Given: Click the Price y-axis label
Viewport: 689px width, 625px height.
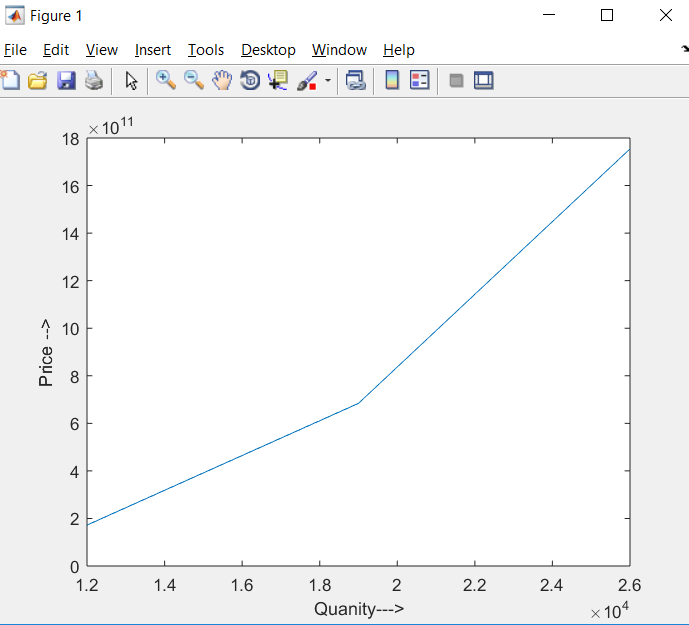Looking at the screenshot, I should 46,353.
